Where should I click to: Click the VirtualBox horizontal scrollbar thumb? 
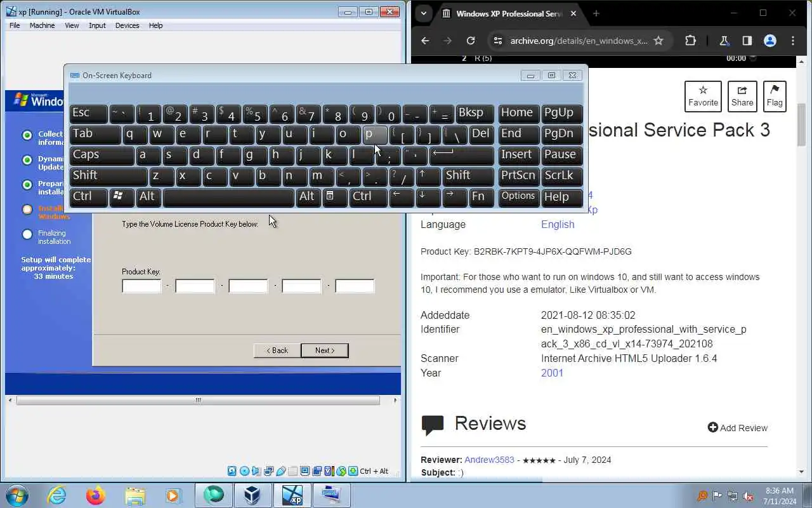coord(198,400)
